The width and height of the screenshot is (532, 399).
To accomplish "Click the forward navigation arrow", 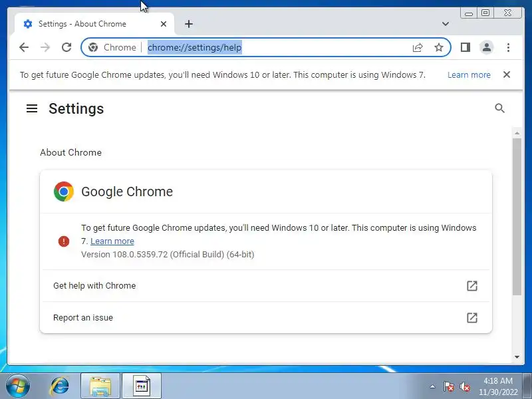I will tap(45, 47).
